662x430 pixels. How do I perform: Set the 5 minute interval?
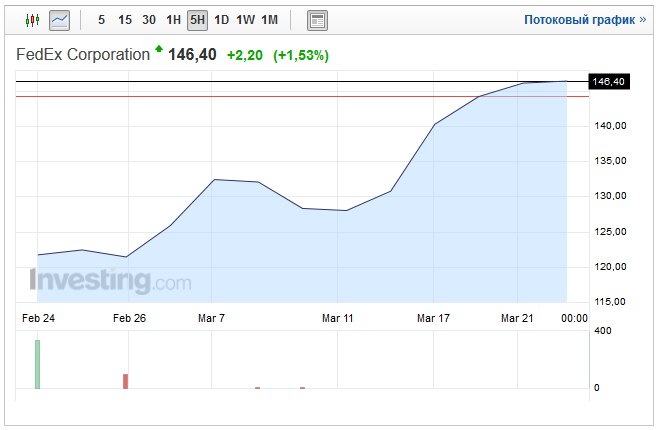pos(101,20)
